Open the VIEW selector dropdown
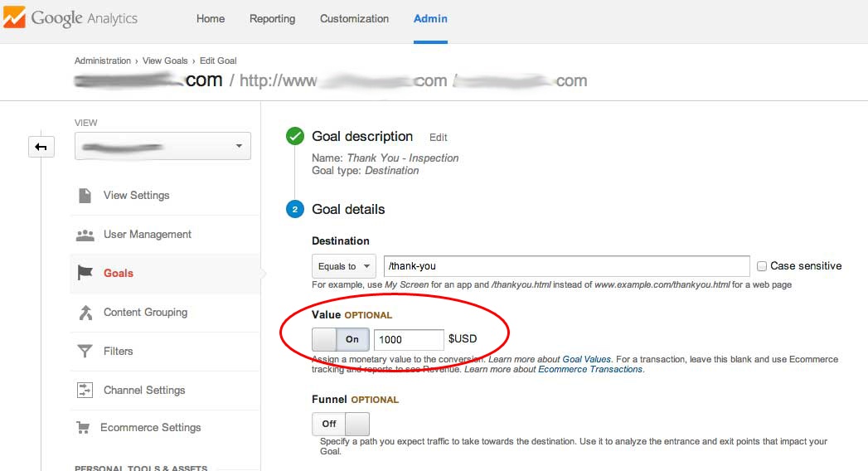Image resolution: width=868 pixels, height=471 pixels. pyautogui.click(x=162, y=147)
